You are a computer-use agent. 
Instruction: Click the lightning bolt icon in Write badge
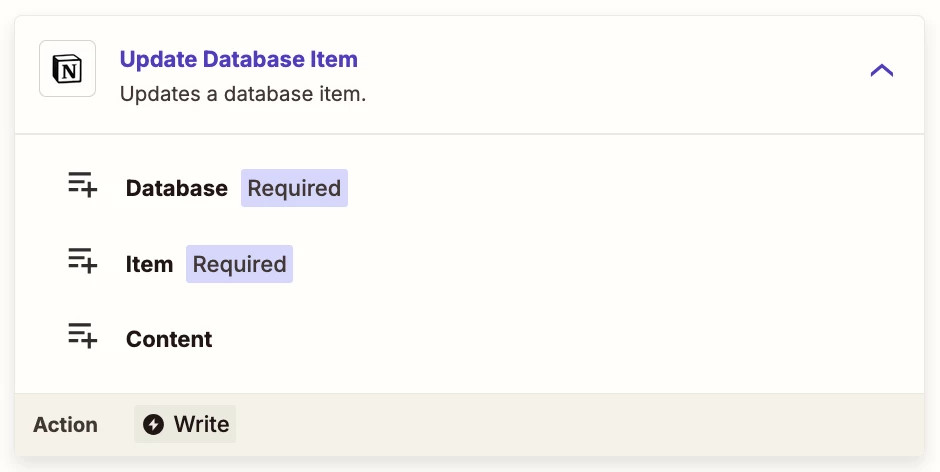pyautogui.click(x=153, y=425)
